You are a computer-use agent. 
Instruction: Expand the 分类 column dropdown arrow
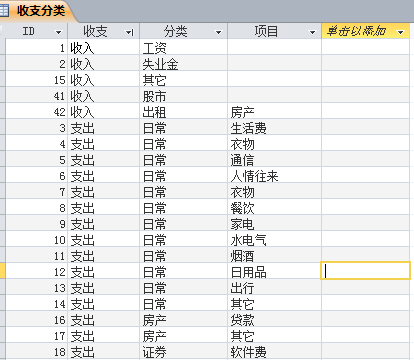click(x=218, y=32)
